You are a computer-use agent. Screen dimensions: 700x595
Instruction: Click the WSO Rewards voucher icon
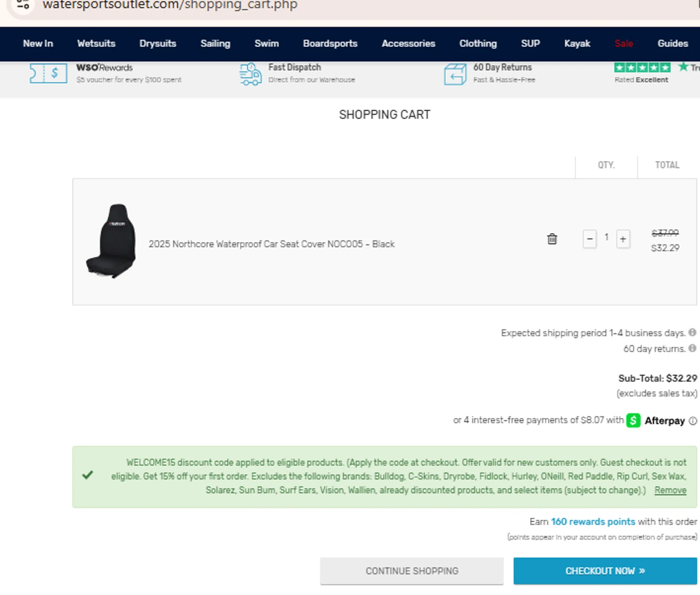(x=49, y=73)
